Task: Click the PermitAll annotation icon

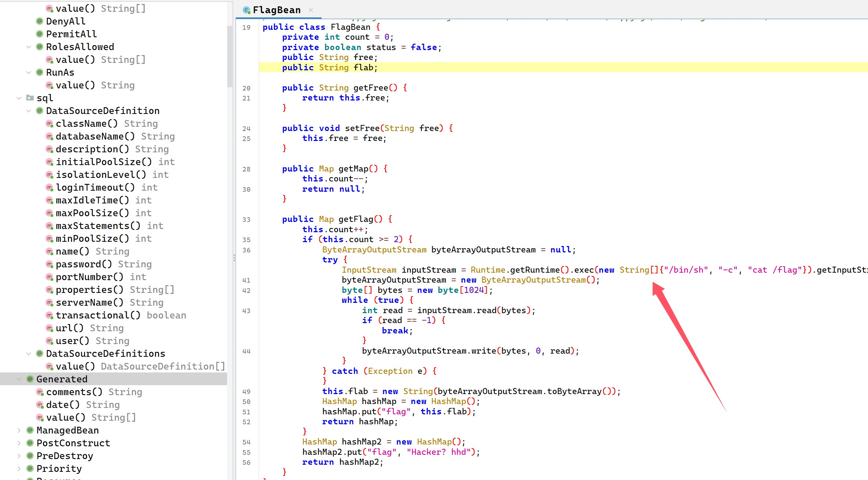Action: [x=40, y=34]
